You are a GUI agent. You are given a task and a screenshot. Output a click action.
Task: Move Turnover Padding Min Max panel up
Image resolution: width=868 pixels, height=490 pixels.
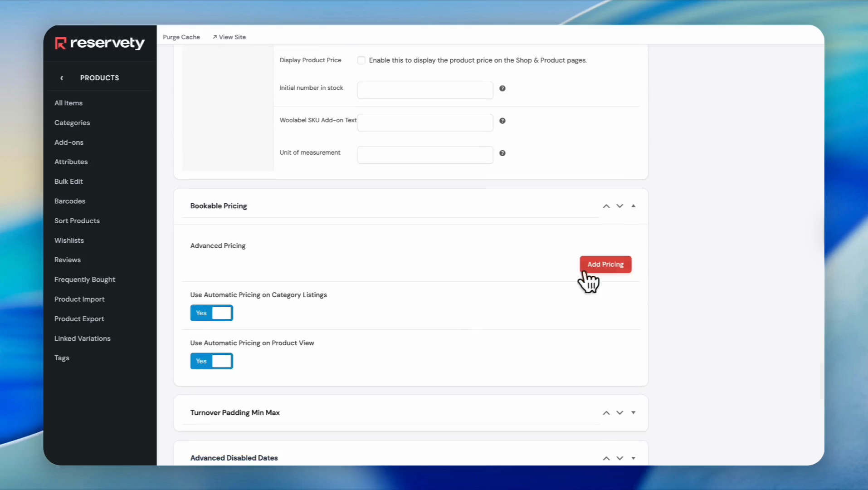tap(606, 413)
